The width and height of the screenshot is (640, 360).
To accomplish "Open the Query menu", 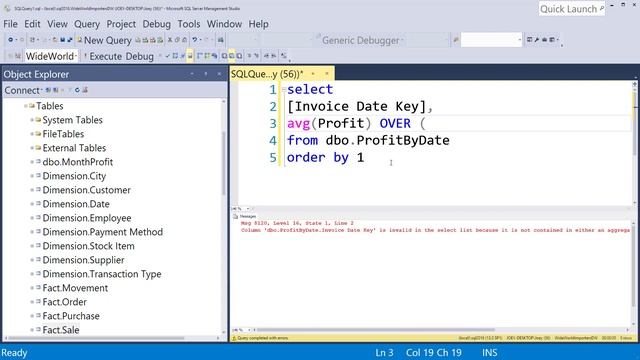I will click(87, 24).
